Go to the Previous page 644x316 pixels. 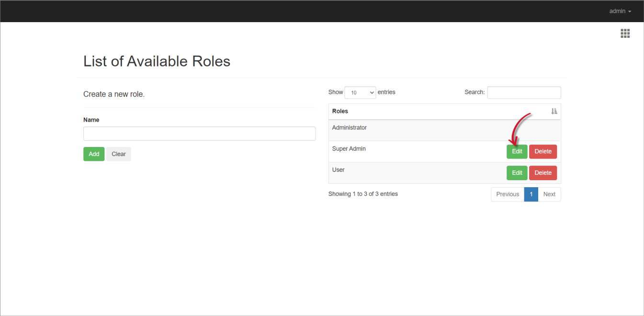507,194
